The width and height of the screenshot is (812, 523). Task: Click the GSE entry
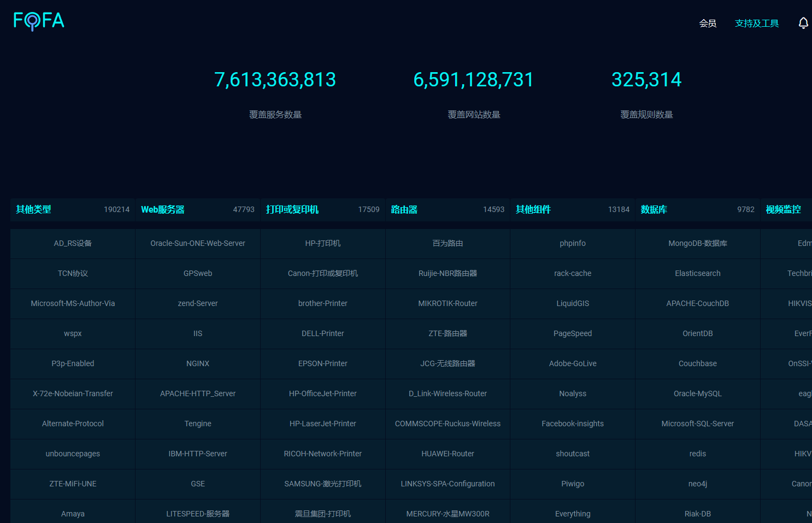click(x=198, y=484)
